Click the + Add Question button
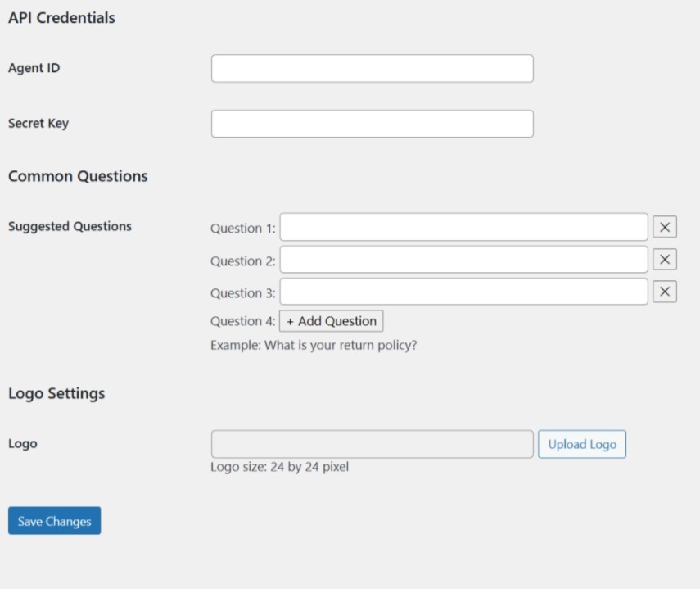This screenshot has height=589, width=700. tap(332, 321)
